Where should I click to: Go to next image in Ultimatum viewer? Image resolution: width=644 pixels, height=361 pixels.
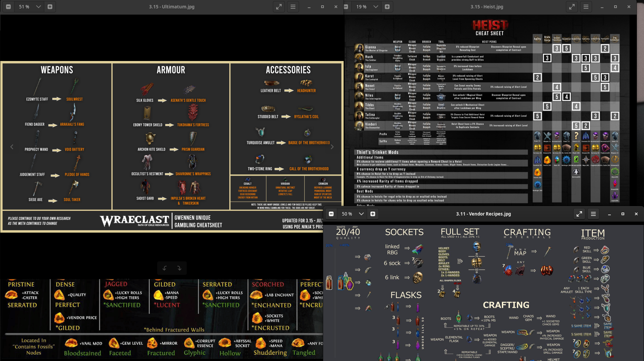(x=332, y=147)
